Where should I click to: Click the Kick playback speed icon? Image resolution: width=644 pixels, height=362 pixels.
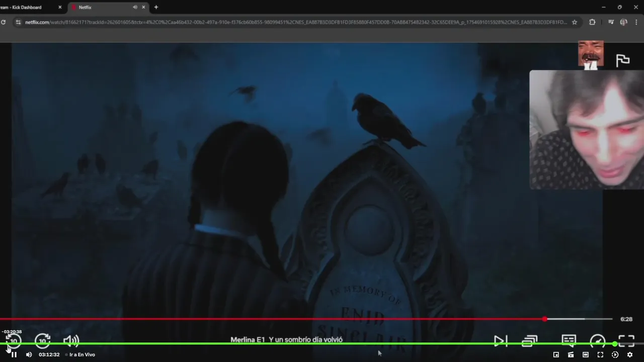[x=615, y=354]
